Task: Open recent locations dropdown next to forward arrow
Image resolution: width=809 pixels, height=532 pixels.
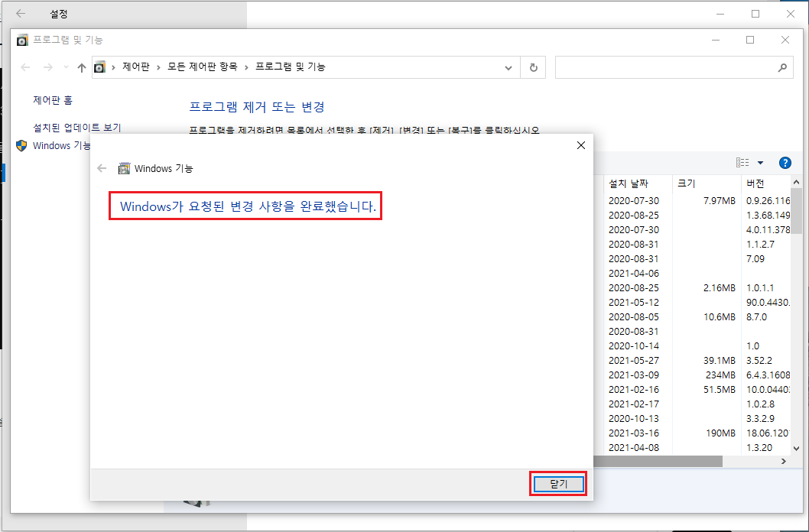Action: (x=66, y=67)
